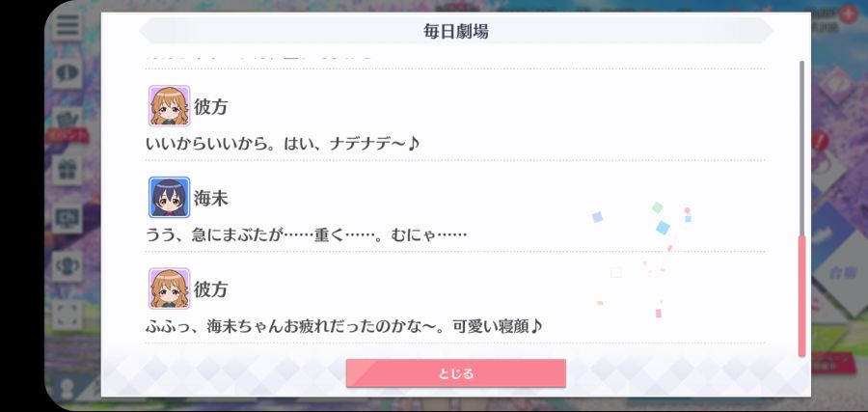Image resolution: width=868 pixels, height=412 pixels.
Task: Open the gift box present icon
Action: click(x=68, y=170)
